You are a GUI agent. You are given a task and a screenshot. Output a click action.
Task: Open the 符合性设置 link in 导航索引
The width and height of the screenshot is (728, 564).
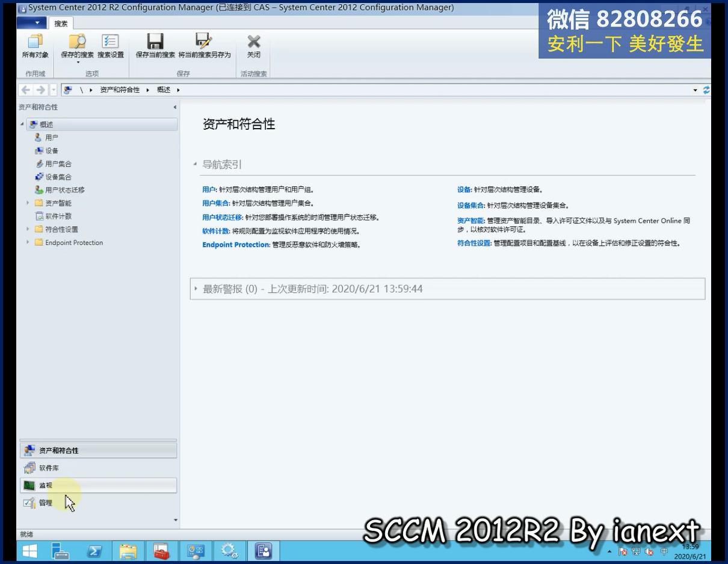pyautogui.click(x=474, y=243)
